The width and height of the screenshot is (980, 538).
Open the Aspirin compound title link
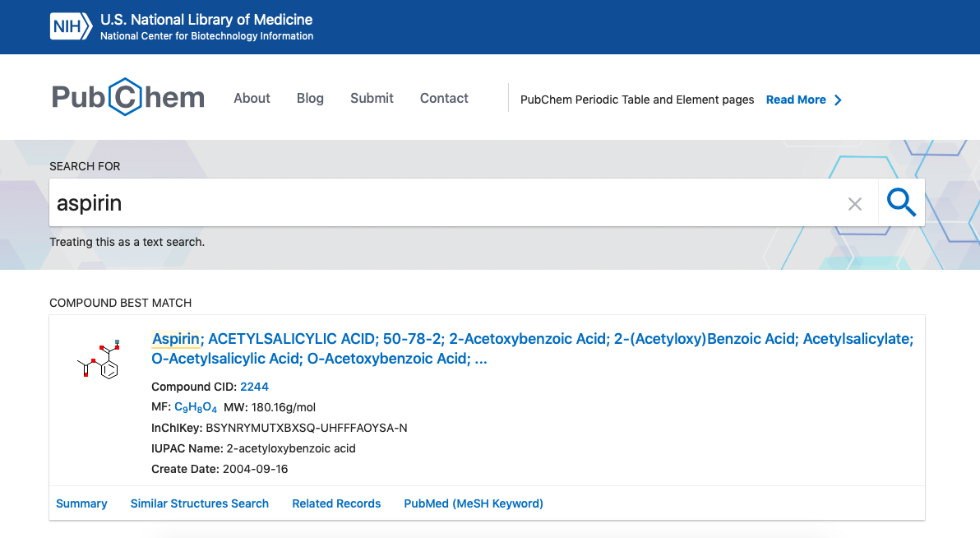point(533,349)
